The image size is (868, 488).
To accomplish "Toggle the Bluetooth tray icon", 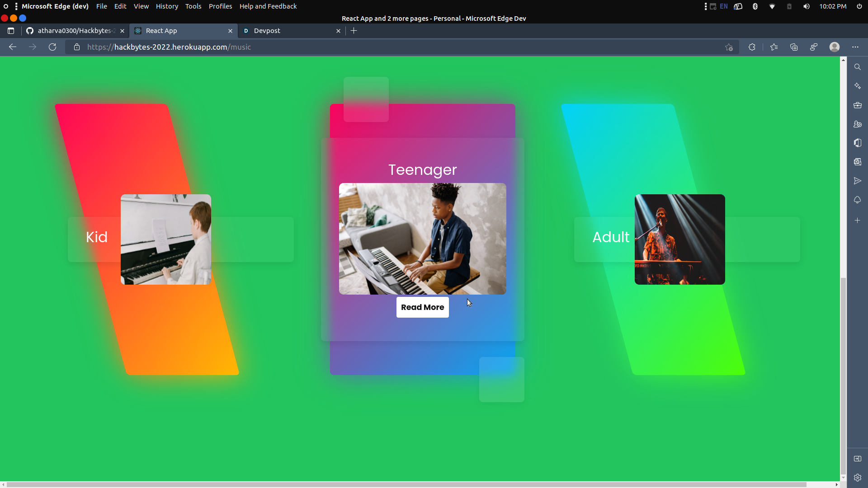I will coord(755,6).
